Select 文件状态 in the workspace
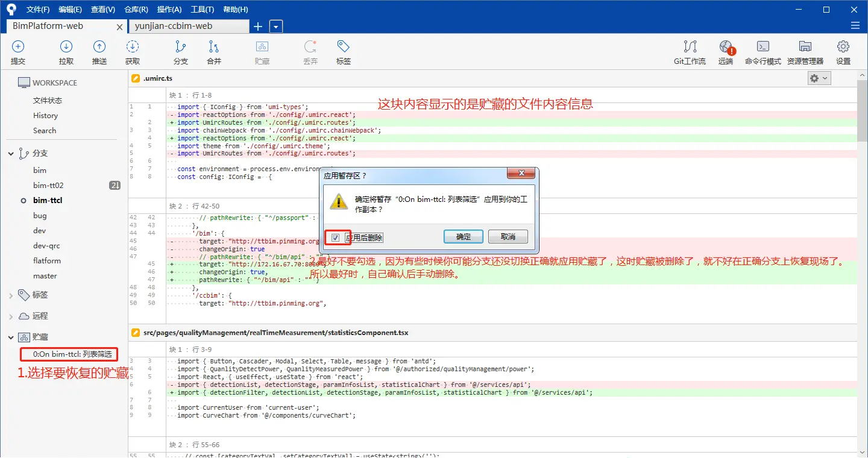This screenshot has height=458, width=868. [x=48, y=101]
